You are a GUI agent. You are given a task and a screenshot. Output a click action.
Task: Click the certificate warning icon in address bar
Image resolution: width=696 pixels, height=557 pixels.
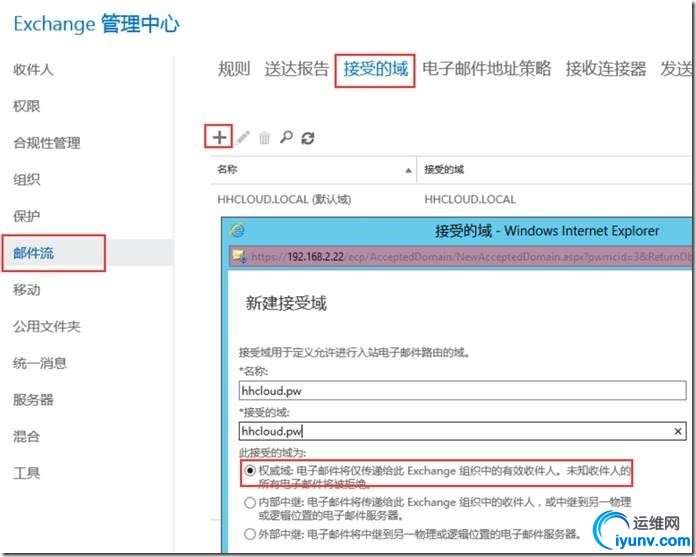pos(240,256)
